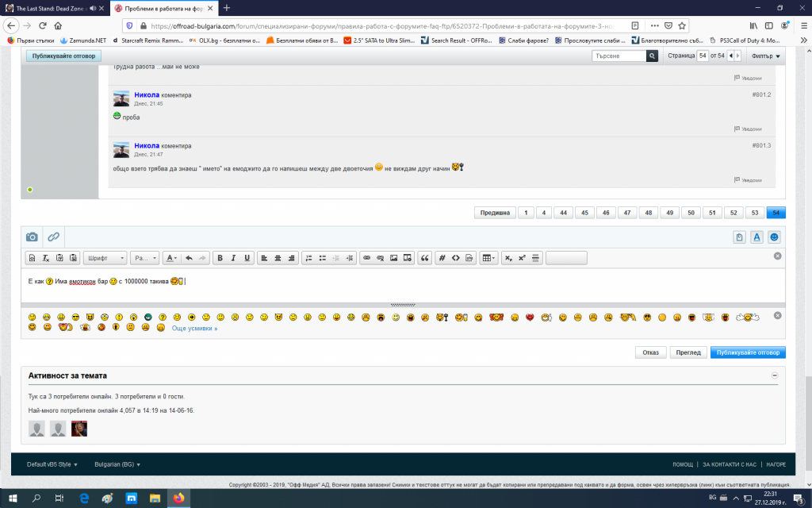
Task: Align text right in editor
Action: [x=292, y=258]
